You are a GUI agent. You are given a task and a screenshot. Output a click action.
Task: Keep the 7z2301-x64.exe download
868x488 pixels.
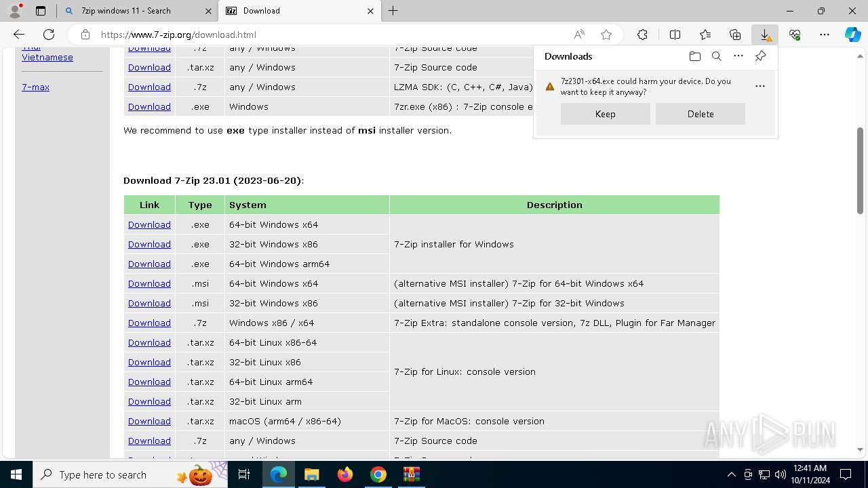point(606,114)
